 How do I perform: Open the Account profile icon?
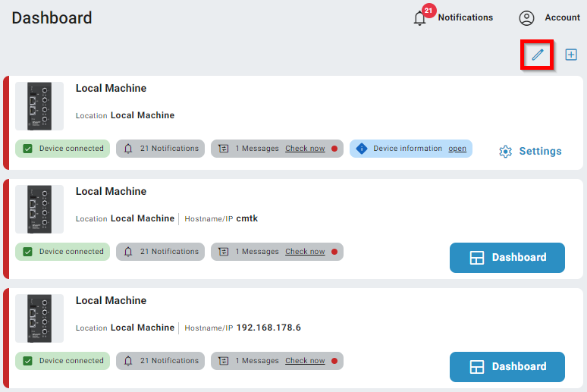tap(526, 18)
